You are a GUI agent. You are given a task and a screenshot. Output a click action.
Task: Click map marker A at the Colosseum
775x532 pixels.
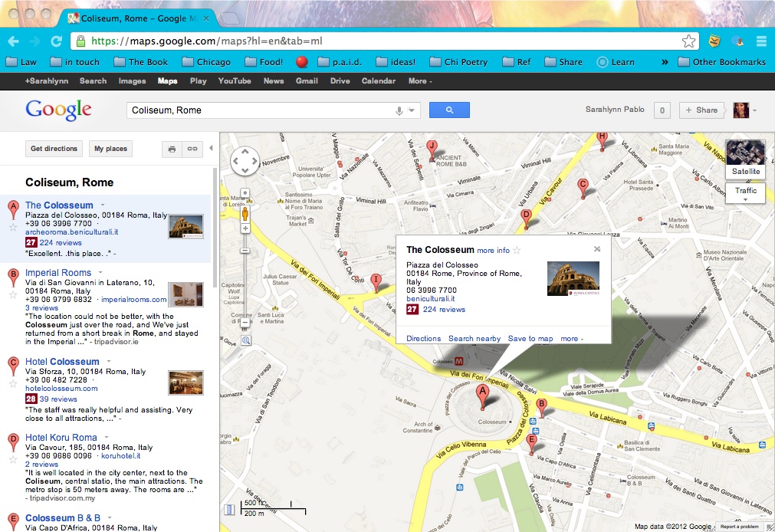click(x=482, y=396)
